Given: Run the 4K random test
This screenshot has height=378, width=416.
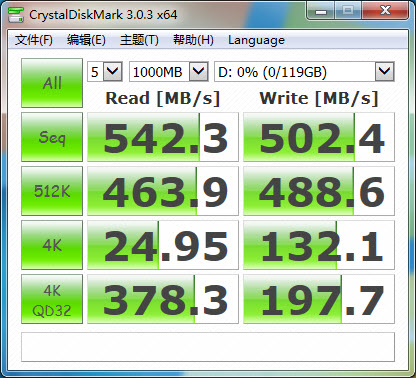Looking at the screenshot, I should click(52, 245).
